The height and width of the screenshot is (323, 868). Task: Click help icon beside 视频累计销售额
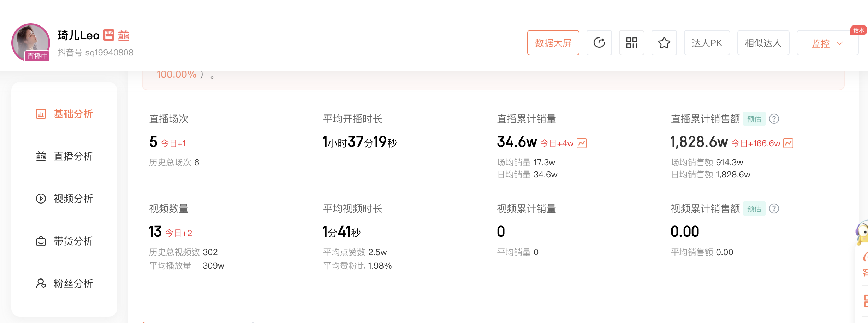coord(774,209)
